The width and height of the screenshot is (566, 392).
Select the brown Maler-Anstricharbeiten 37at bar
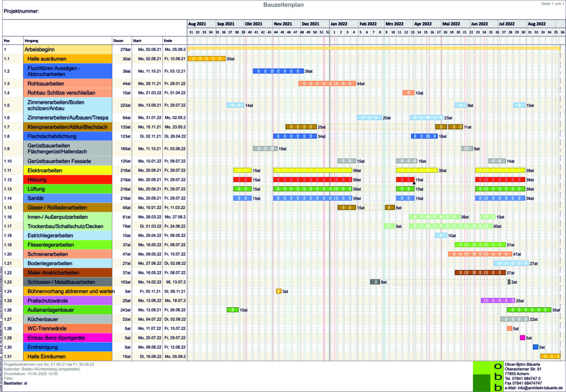click(x=480, y=273)
